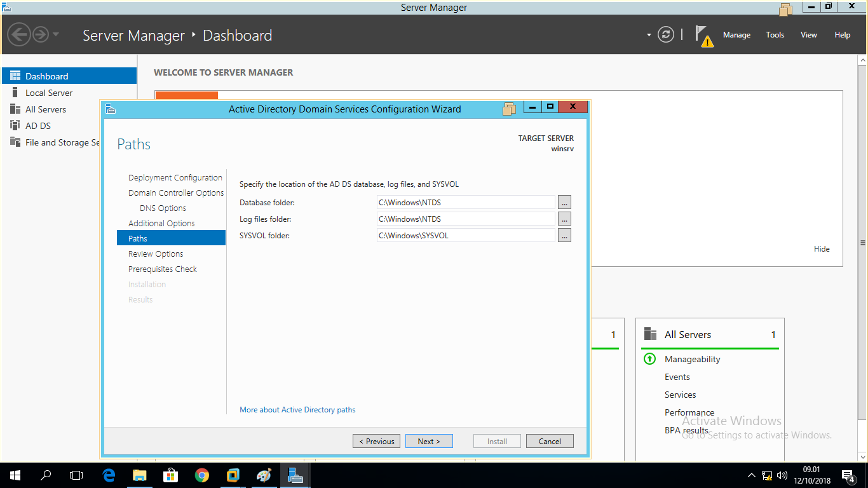Browse for the Log files folder location
Viewport: 868px width, 488px height.
pyautogui.click(x=564, y=219)
